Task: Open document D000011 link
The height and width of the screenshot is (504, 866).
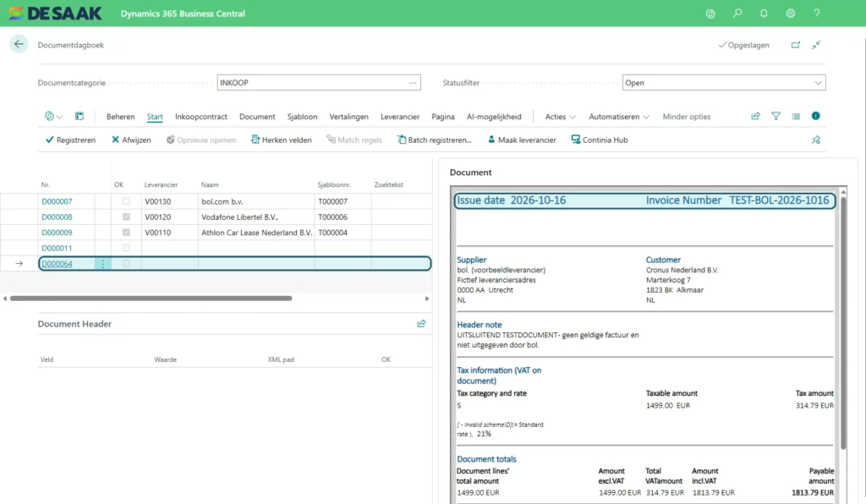Action: pos(57,248)
